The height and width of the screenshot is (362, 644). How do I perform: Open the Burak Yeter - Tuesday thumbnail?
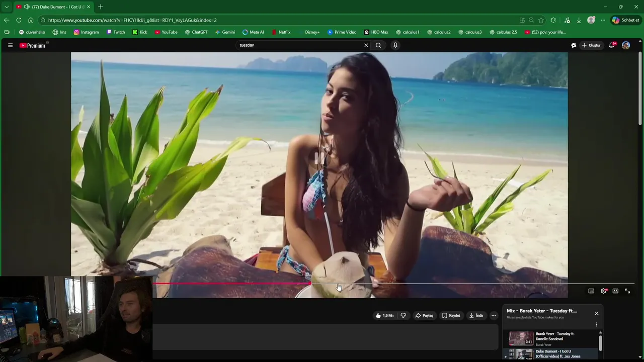(x=521, y=338)
